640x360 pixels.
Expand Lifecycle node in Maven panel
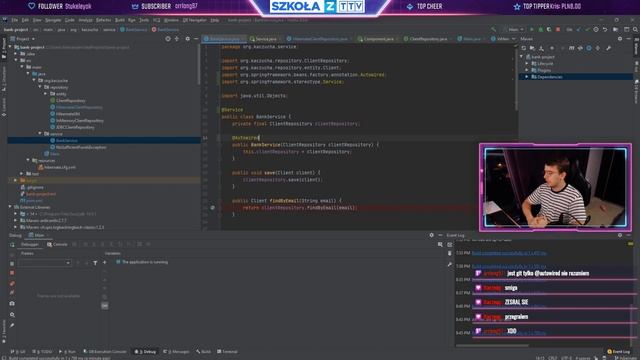pyautogui.click(x=527, y=64)
